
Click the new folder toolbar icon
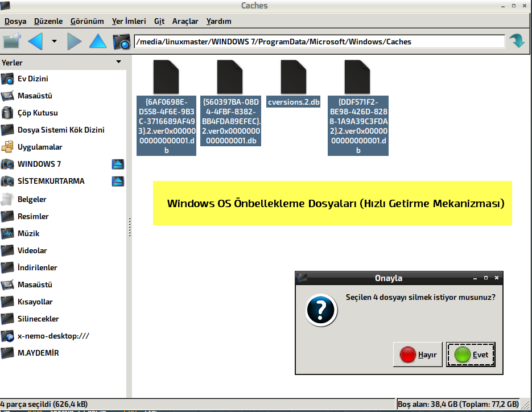coord(12,42)
